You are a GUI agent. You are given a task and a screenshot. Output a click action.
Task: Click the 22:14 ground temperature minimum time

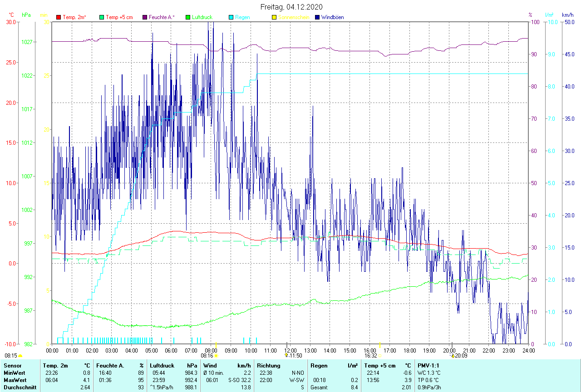(374, 372)
